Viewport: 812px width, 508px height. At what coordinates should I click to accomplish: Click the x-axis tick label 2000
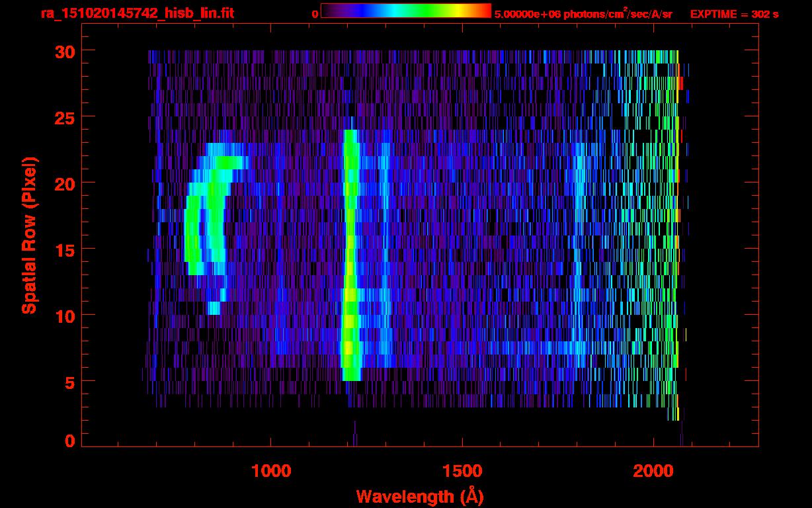pos(653,470)
